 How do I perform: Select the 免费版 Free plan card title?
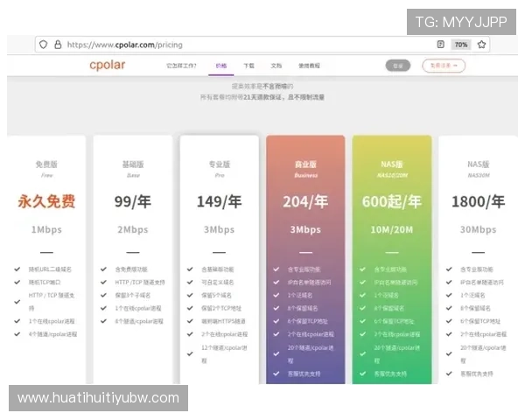pos(46,164)
